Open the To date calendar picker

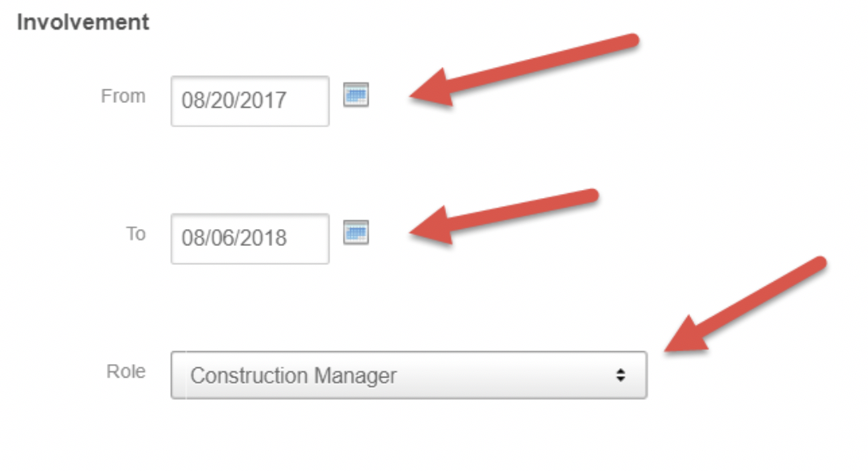tap(356, 233)
